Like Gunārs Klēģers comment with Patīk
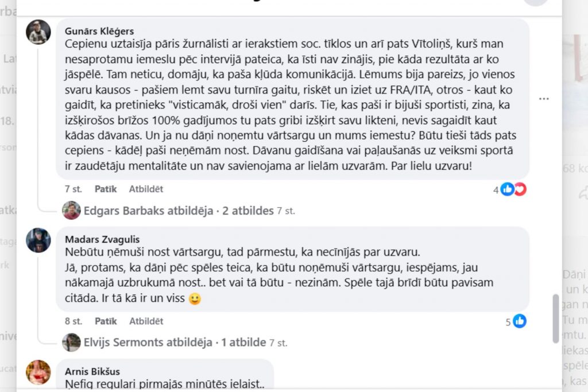 (x=105, y=189)
